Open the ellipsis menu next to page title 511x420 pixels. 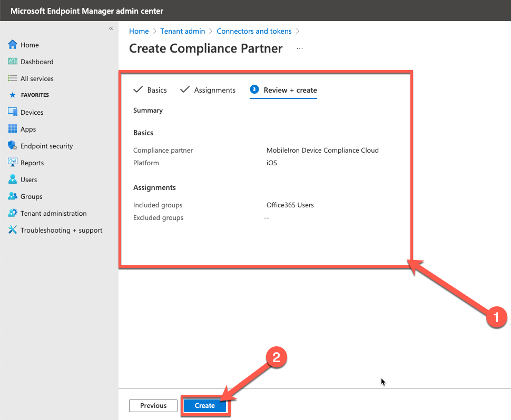[299, 48]
